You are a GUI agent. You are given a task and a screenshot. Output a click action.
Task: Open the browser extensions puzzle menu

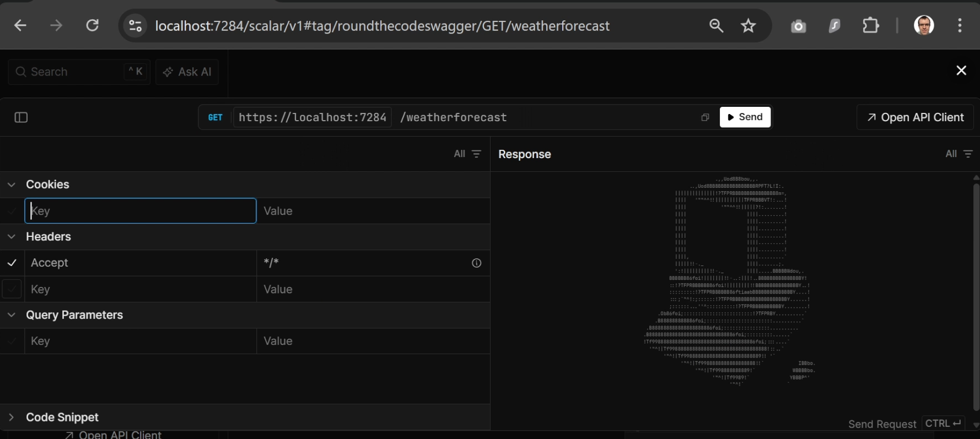tap(871, 25)
